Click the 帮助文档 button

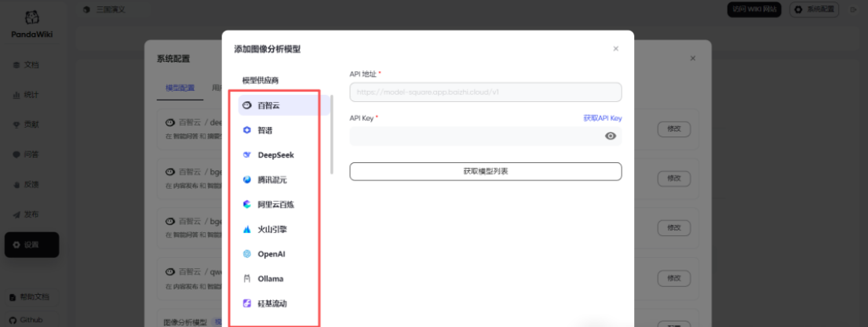31,297
